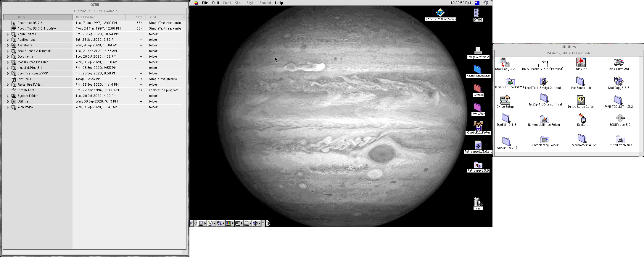Viewport: 644px width, 257px height.
Task: Expand the System Folder disclosure triangle
Action: click(8, 96)
